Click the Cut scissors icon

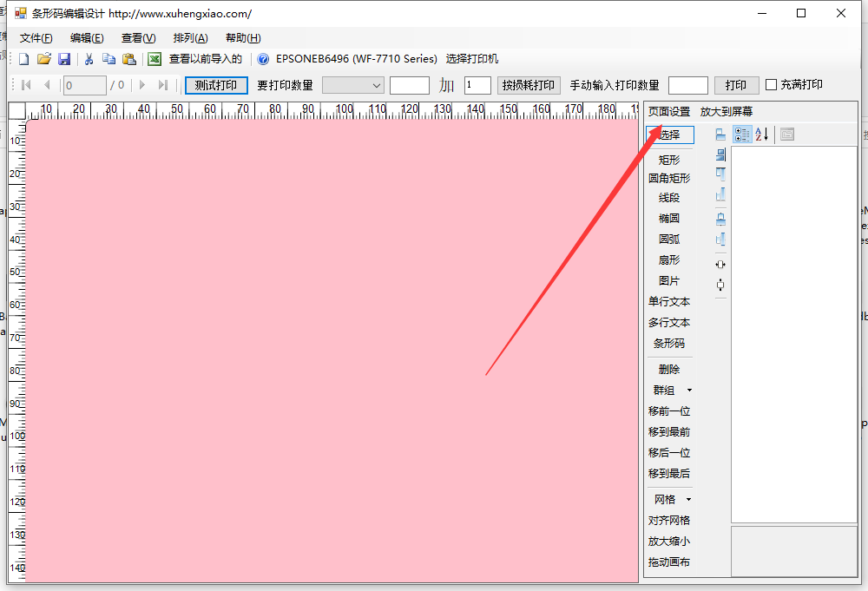(89, 59)
